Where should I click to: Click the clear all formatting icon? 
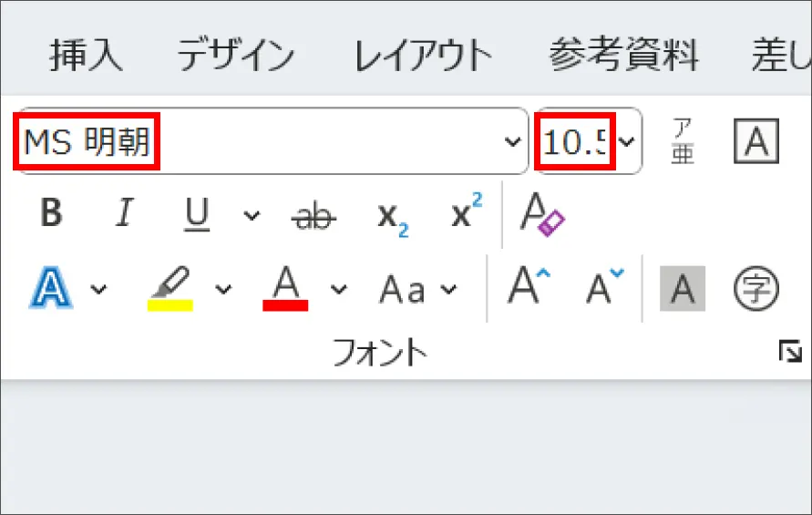point(542,215)
